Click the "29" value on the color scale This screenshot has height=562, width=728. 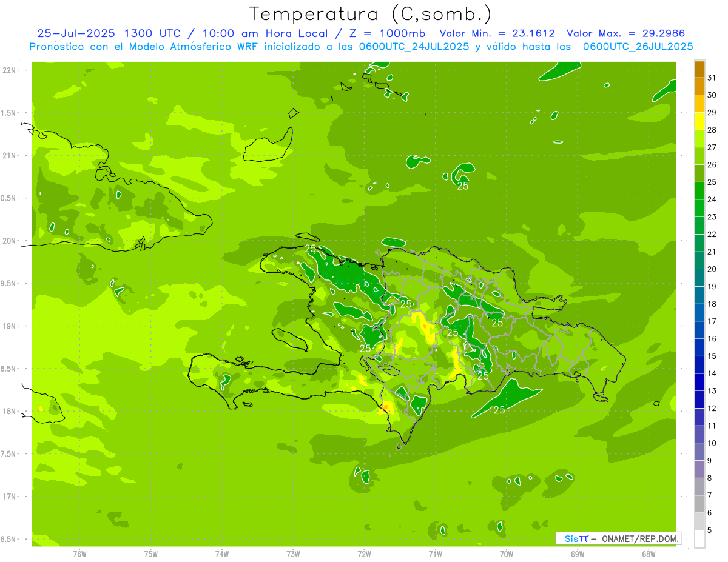click(x=712, y=112)
